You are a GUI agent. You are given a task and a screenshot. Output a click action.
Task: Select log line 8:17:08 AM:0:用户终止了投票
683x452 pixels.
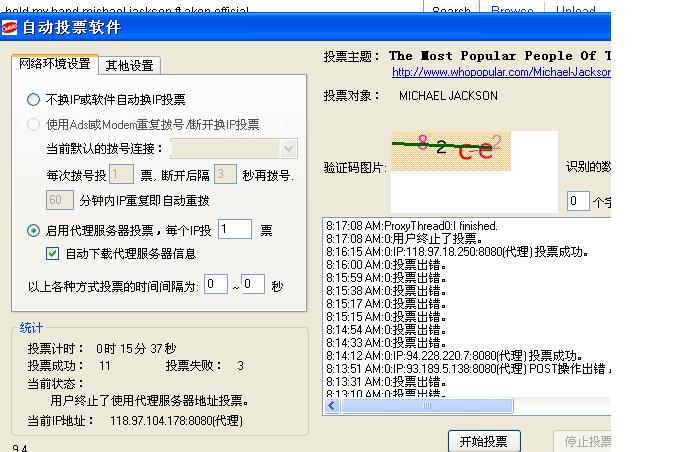[404, 239]
